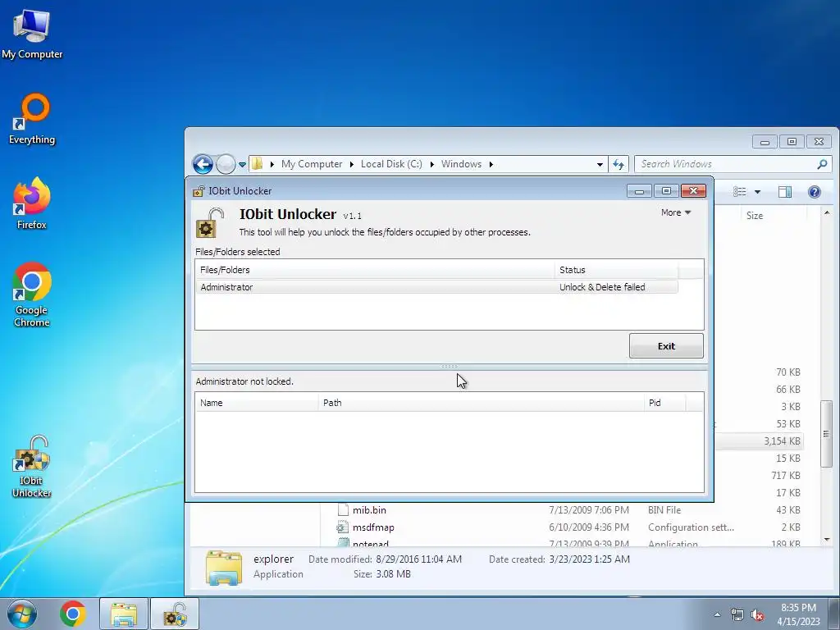Launch Everything search desktop shortcut
840x630 pixels.
point(32,119)
